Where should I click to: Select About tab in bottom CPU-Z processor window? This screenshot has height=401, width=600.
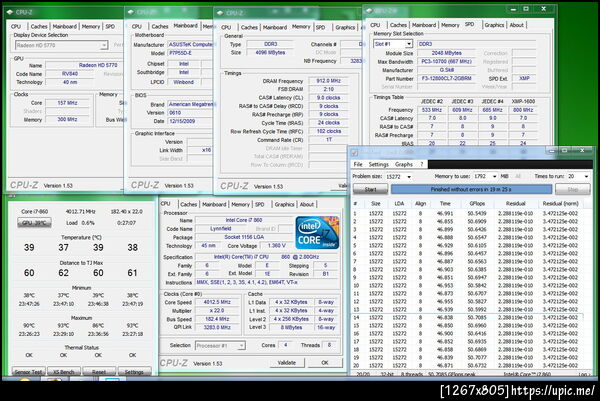[307, 204]
